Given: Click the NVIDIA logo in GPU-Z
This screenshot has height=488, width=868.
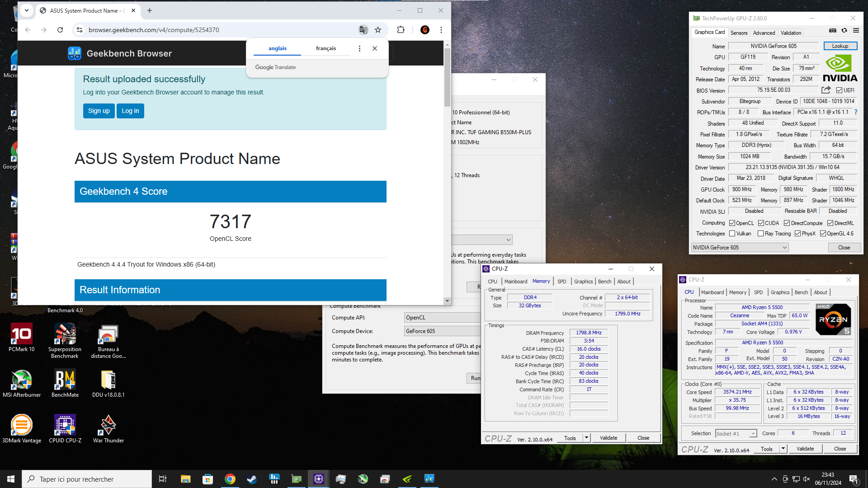Looking at the screenshot, I should coord(840,68).
